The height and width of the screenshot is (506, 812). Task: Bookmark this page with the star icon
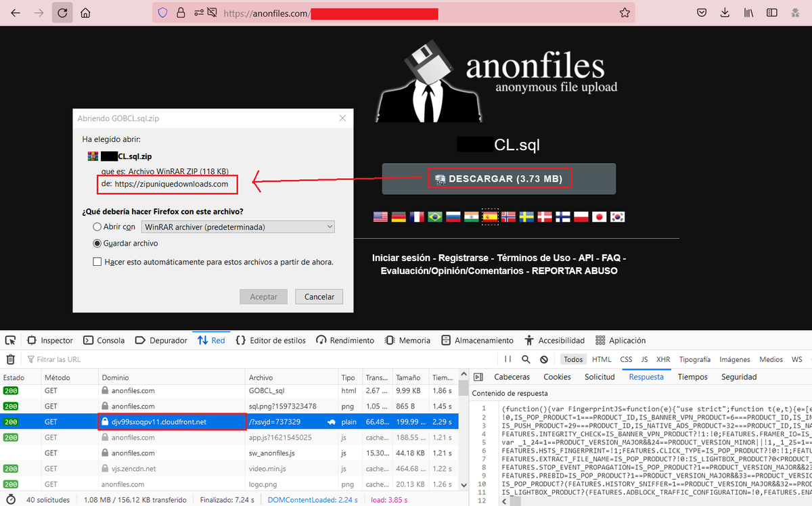tap(625, 13)
